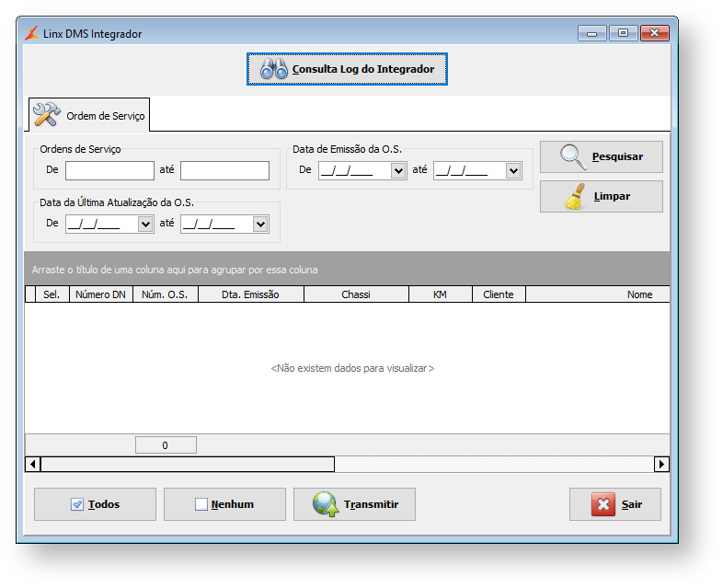
Task: Click the checked box icon on Todos
Action: tap(77, 504)
